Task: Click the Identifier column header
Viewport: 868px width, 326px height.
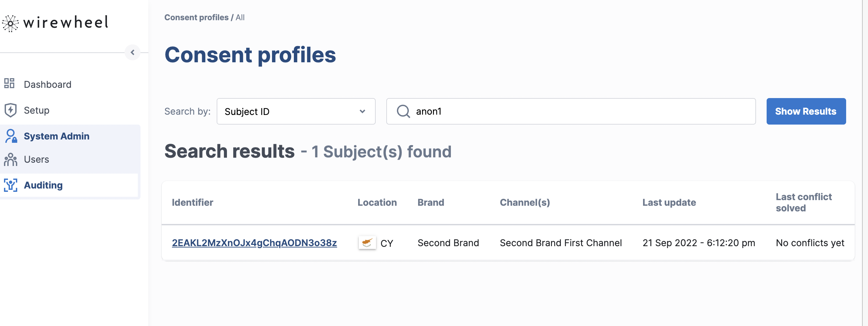Action: 192,202
